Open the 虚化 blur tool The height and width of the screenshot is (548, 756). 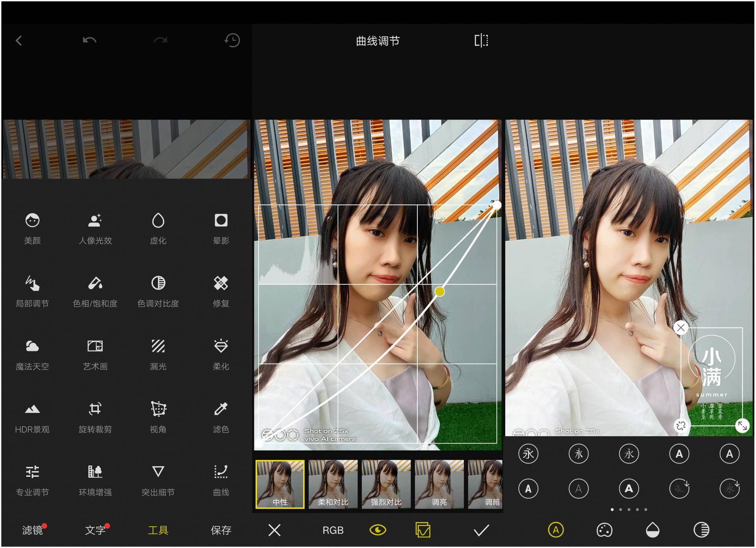(x=158, y=228)
